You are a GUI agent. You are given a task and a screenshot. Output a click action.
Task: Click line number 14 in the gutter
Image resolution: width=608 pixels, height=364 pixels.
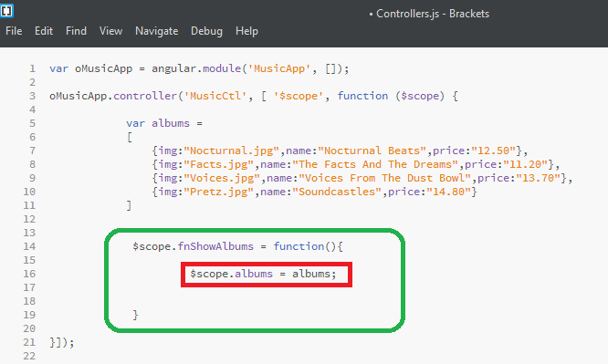(x=29, y=246)
